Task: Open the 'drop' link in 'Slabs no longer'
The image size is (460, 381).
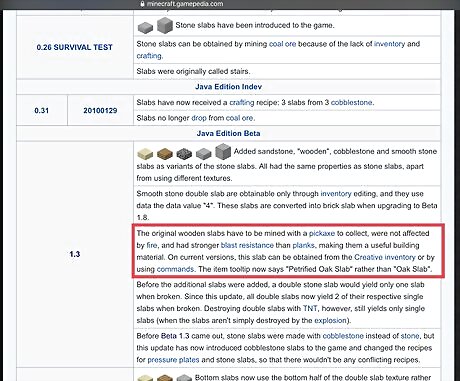Action: pyautogui.click(x=199, y=118)
